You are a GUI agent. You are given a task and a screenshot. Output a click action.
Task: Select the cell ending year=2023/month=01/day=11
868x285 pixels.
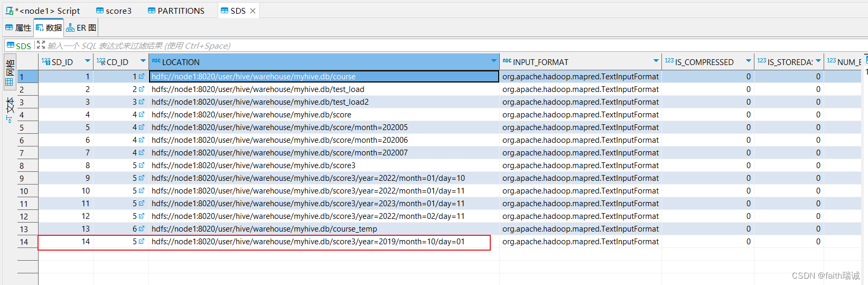pyautogui.click(x=324, y=204)
